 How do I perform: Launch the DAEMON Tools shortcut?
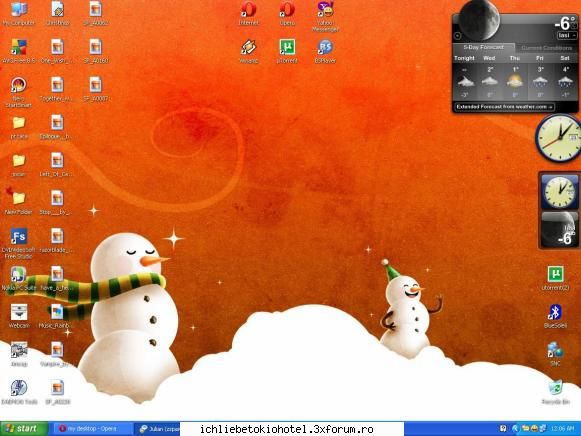(x=19, y=392)
